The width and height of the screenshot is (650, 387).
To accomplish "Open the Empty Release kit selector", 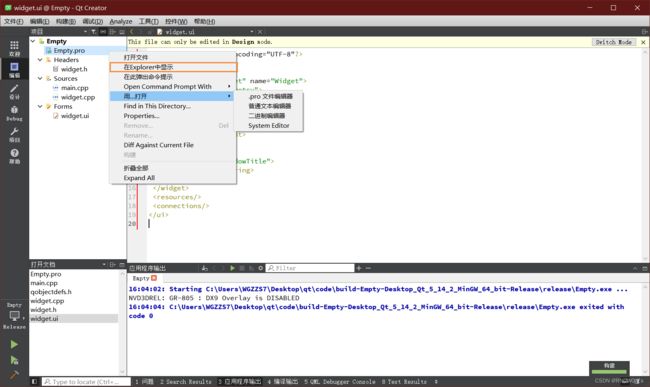I will coord(14,316).
